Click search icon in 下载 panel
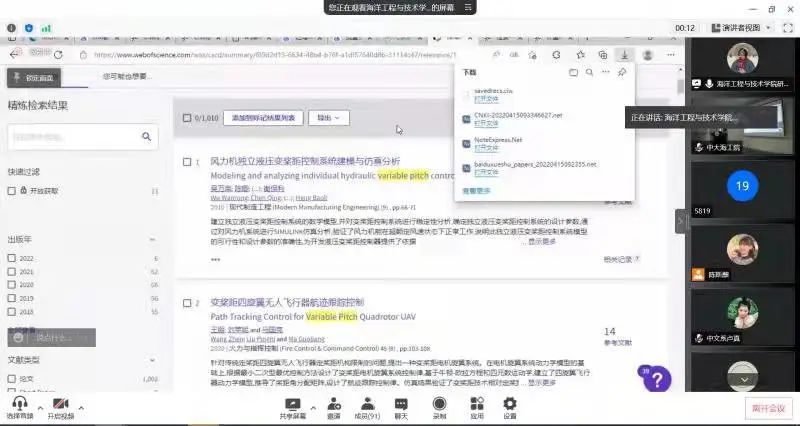 pos(589,72)
